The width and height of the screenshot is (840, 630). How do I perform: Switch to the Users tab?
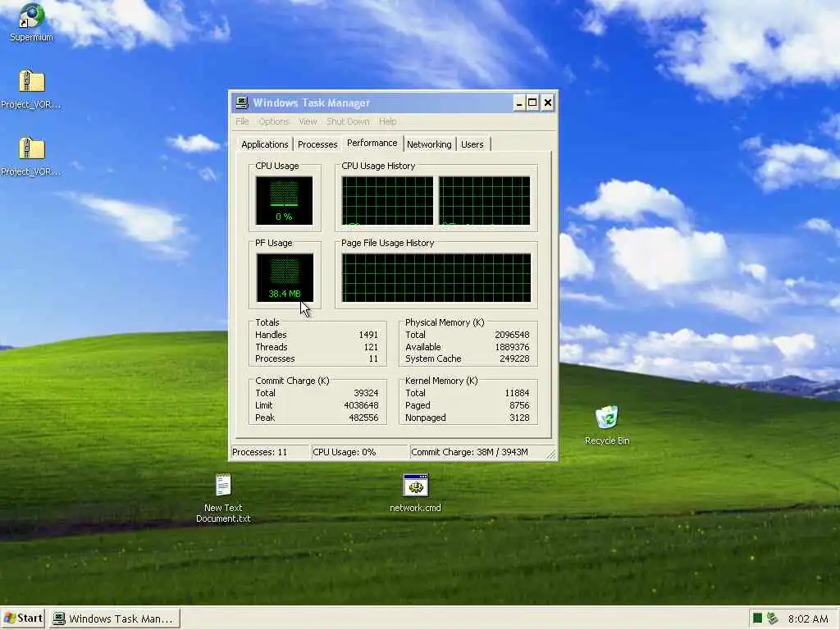(472, 144)
